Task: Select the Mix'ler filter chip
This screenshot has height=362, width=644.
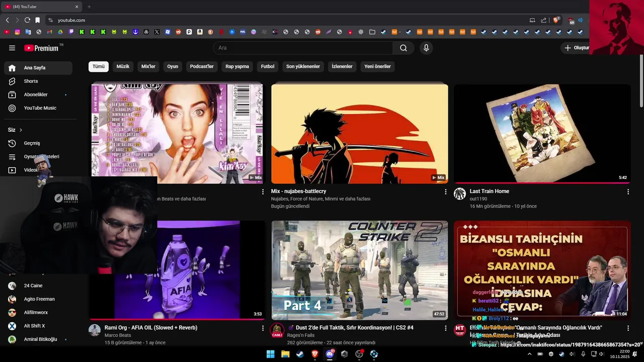Action: pyautogui.click(x=148, y=66)
